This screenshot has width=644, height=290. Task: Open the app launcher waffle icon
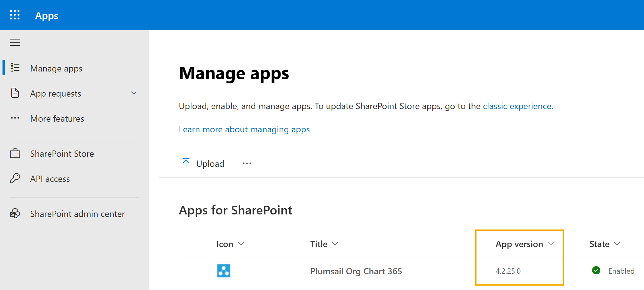[15, 15]
